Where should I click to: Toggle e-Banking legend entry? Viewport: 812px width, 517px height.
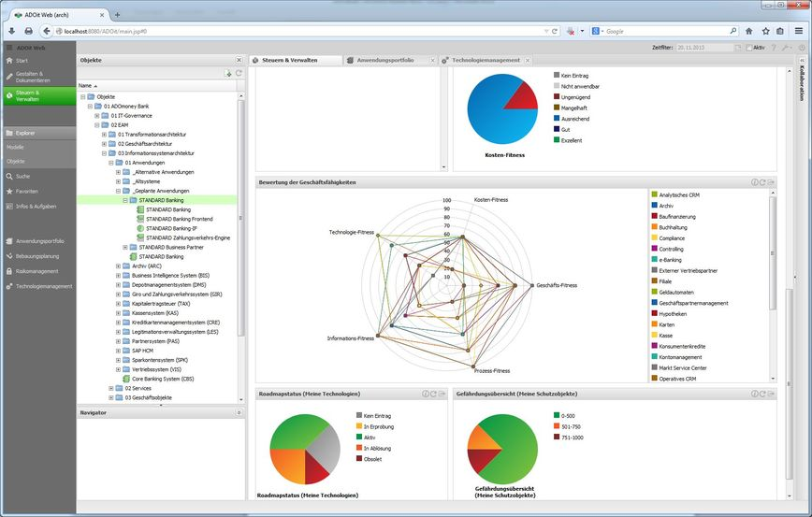click(x=666, y=260)
